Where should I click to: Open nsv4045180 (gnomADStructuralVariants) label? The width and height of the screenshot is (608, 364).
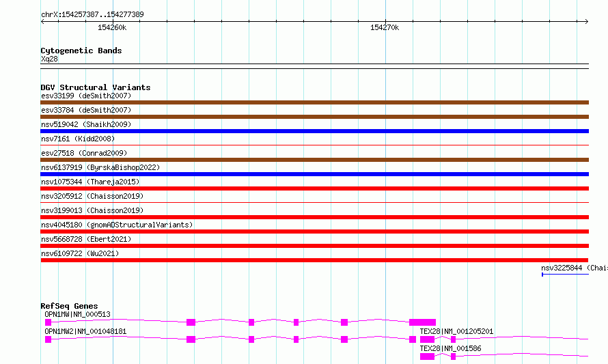pyautogui.click(x=117, y=225)
